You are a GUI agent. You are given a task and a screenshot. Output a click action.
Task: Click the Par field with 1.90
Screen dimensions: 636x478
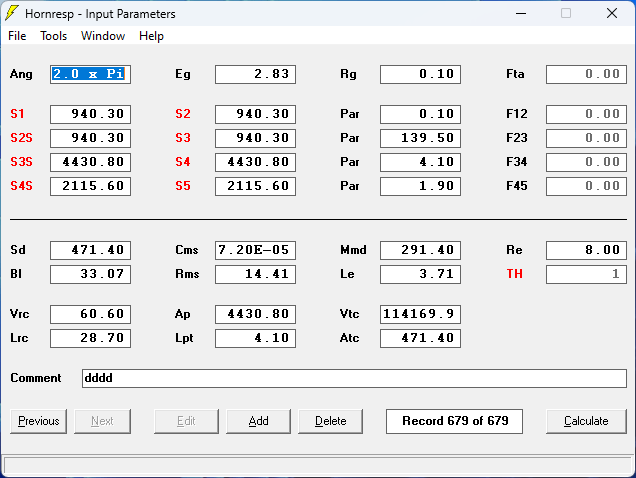(420, 186)
